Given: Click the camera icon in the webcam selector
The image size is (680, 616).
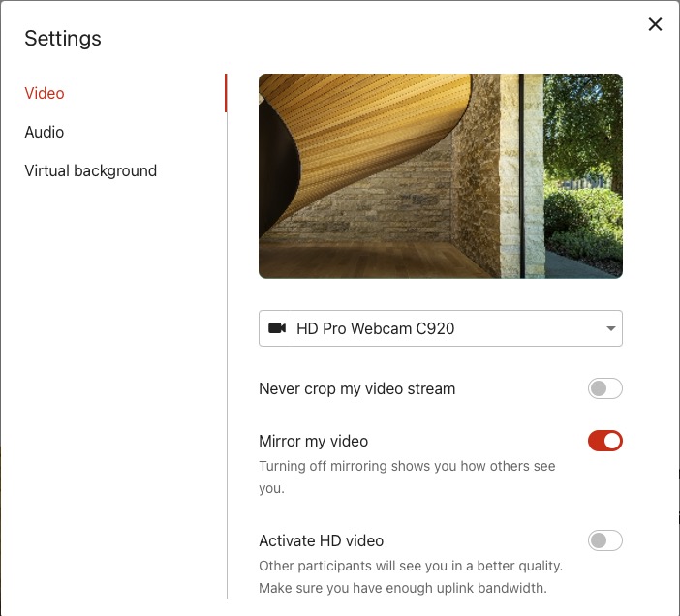Looking at the screenshot, I should 277,328.
